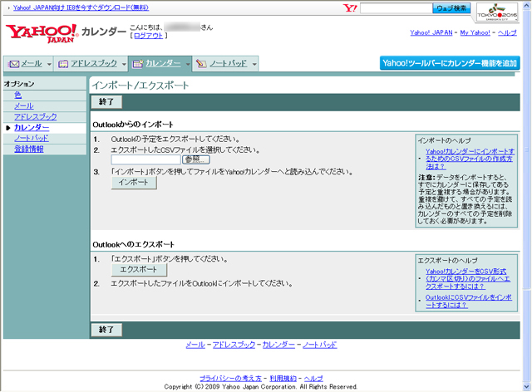Click the calendar icon in tab bar
The image size is (532, 392).
point(137,64)
